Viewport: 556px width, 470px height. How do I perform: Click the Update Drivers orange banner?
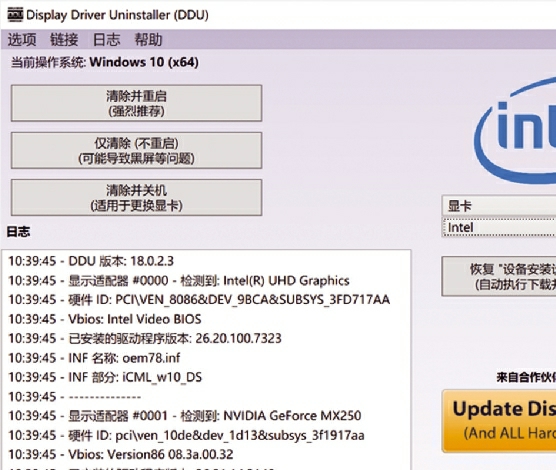[499, 421]
